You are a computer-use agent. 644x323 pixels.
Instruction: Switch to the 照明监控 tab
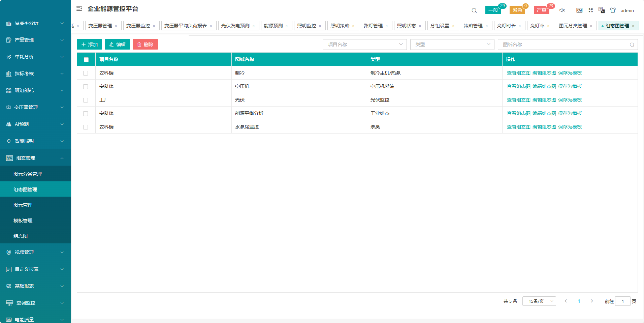point(307,26)
